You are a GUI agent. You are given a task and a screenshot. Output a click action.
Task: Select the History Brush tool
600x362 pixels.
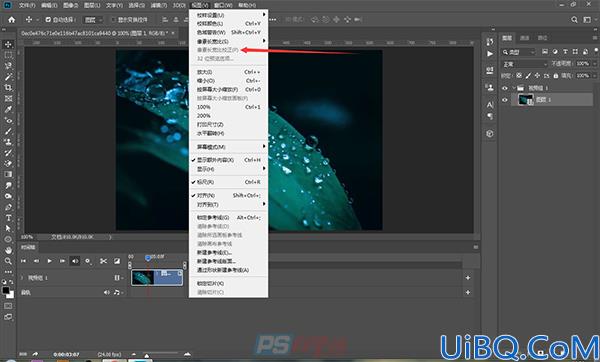click(x=8, y=153)
